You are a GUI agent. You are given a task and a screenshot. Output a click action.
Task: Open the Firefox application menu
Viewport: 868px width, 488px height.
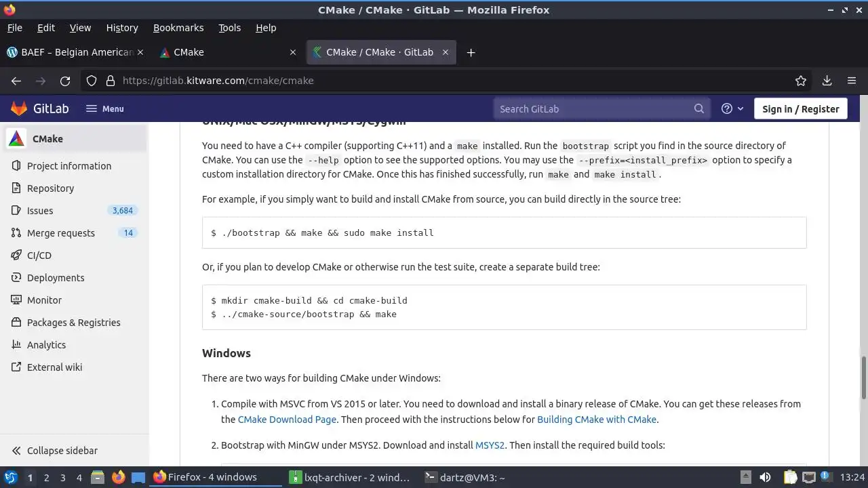pos(852,81)
